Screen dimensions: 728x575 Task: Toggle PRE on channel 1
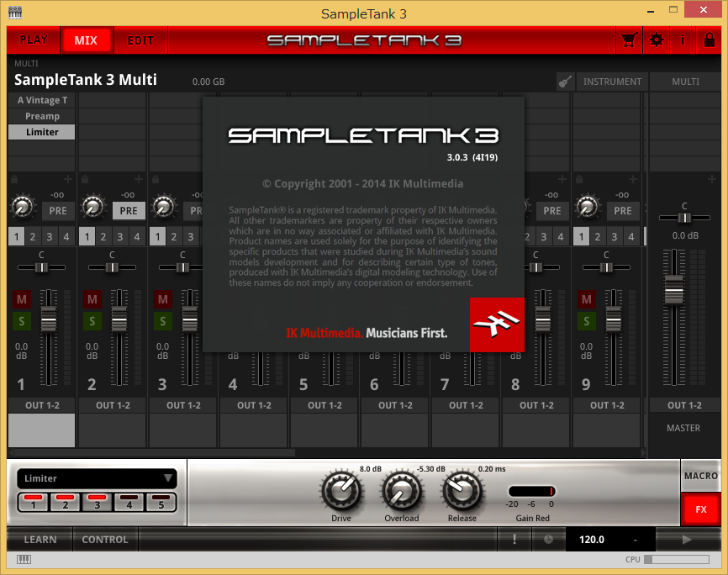point(58,211)
